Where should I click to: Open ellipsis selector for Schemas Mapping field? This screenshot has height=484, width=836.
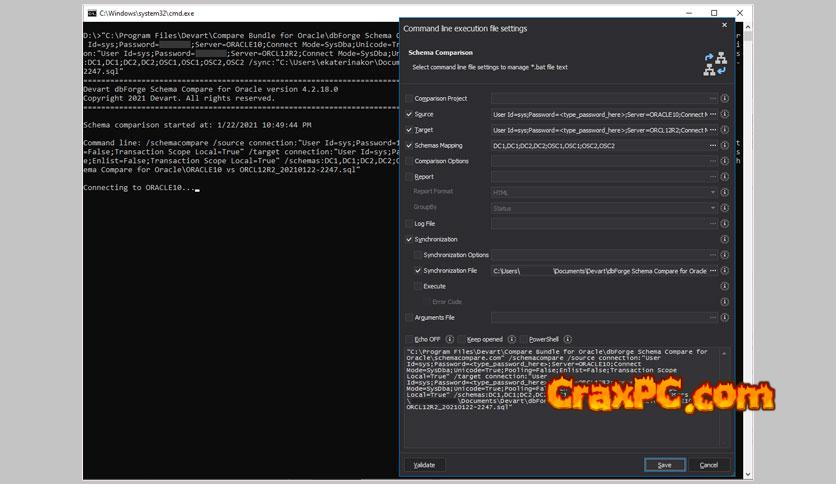point(712,146)
